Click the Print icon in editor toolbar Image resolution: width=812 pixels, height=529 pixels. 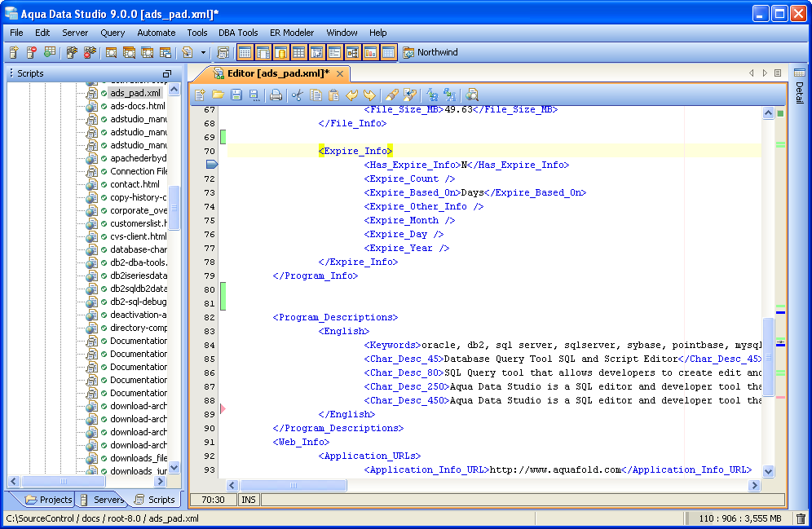coord(276,95)
